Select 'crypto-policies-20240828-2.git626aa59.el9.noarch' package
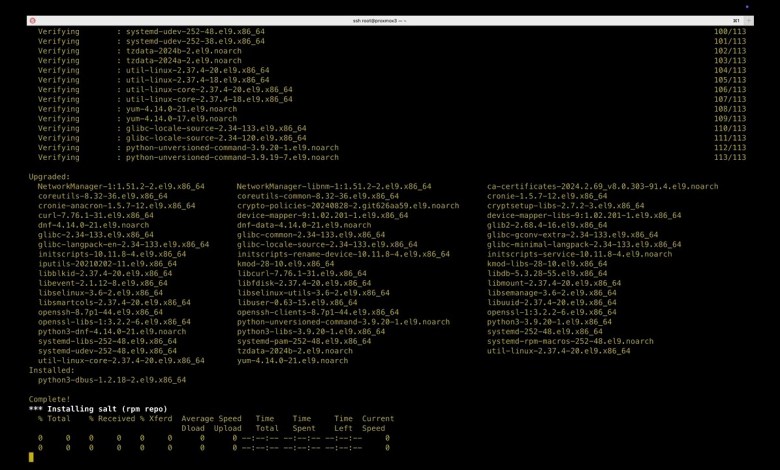Screen dimensions: 780x470 (348, 206)
